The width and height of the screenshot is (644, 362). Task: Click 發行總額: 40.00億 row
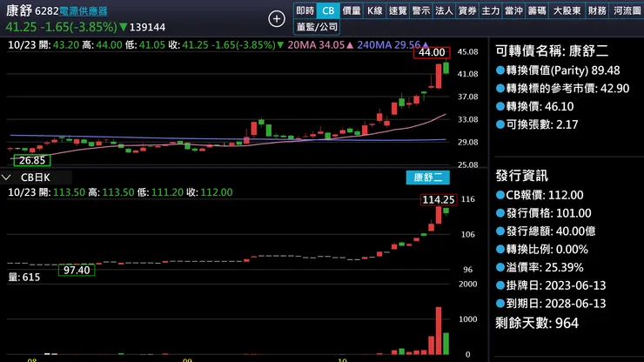pos(546,231)
